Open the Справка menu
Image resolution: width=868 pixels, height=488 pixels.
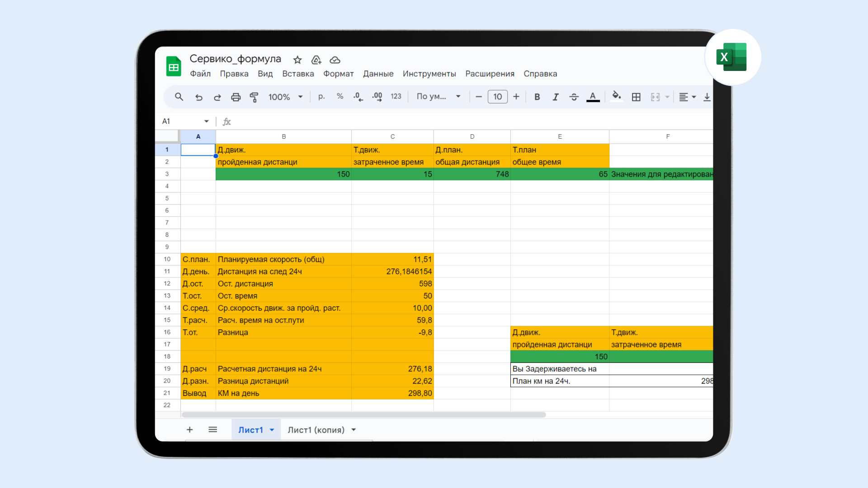pos(540,74)
